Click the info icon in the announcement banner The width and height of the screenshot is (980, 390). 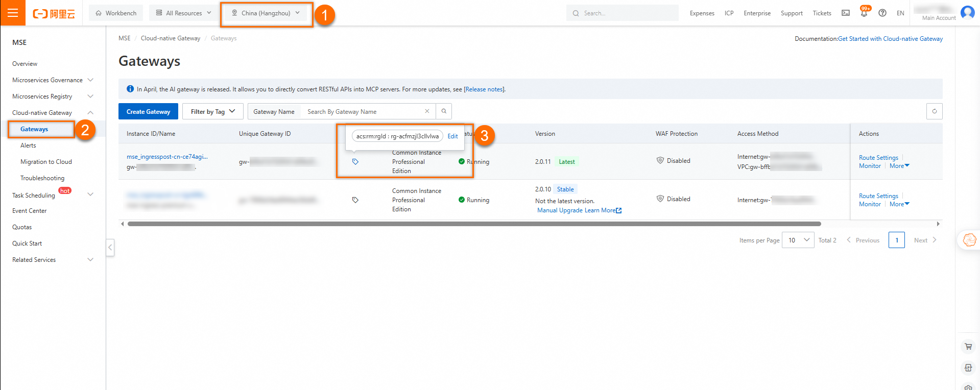pos(130,89)
